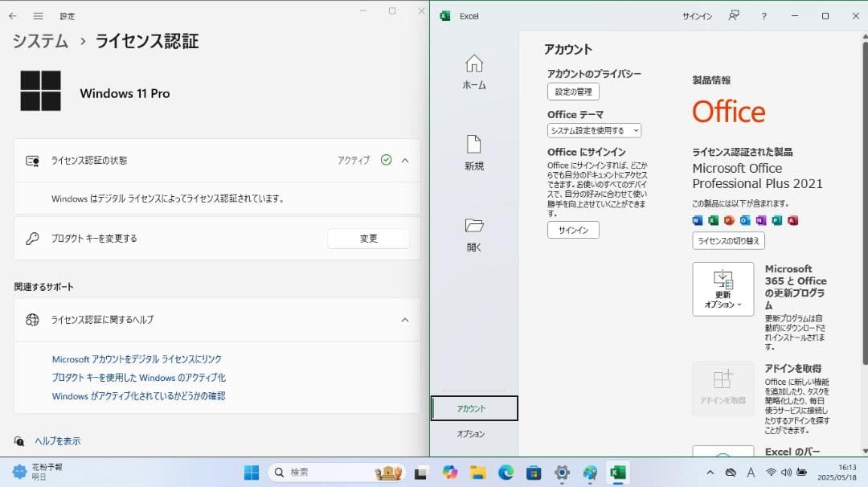Click the 変更 button for product key
This screenshot has width=868, height=487.
click(x=368, y=238)
